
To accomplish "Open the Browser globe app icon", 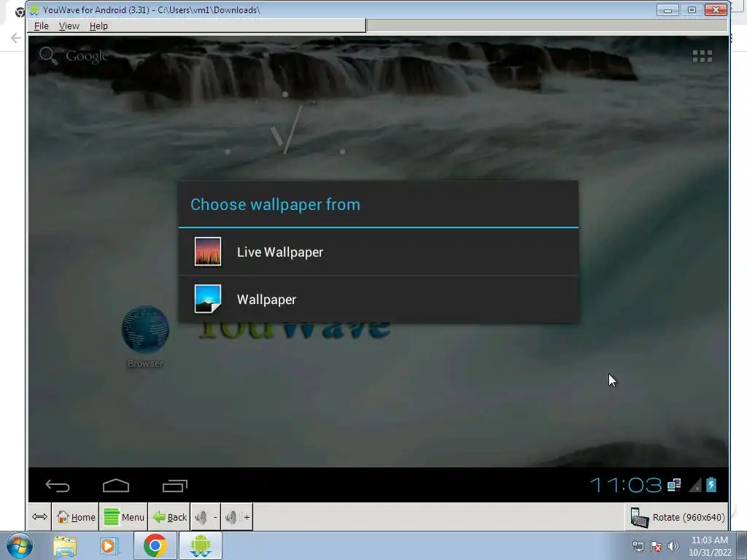I will 145,330.
